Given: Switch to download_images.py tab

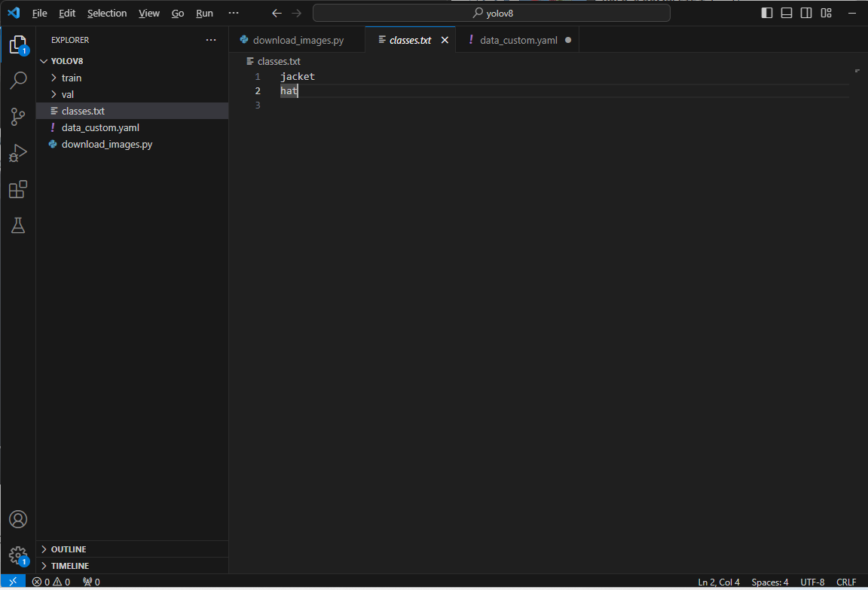Looking at the screenshot, I should [297, 40].
